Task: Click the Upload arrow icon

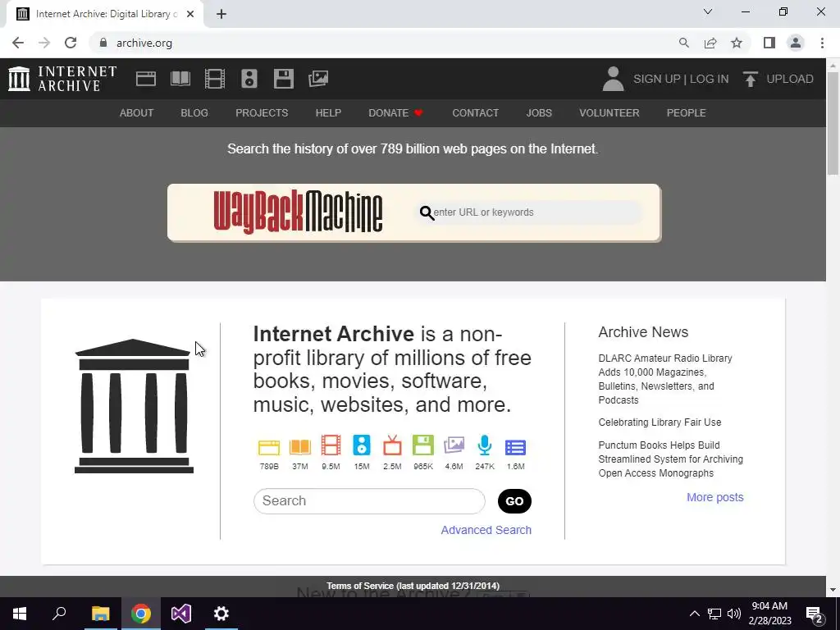Action: tap(750, 79)
